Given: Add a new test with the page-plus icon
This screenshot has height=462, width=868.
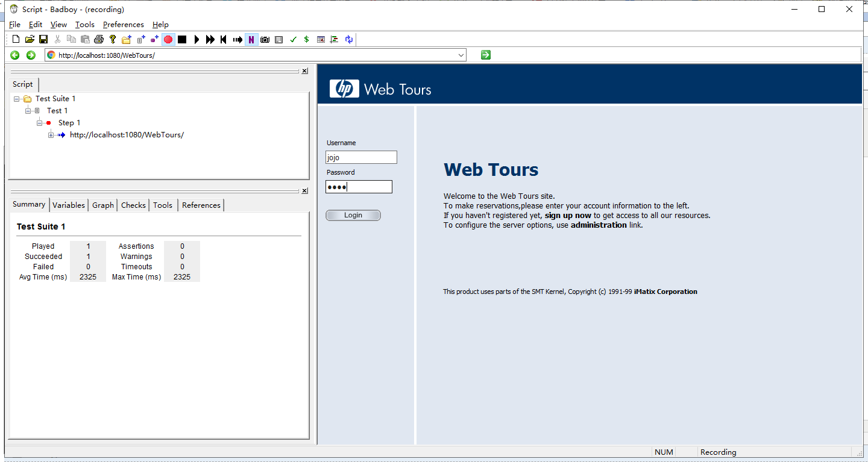Looking at the screenshot, I should coord(141,40).
